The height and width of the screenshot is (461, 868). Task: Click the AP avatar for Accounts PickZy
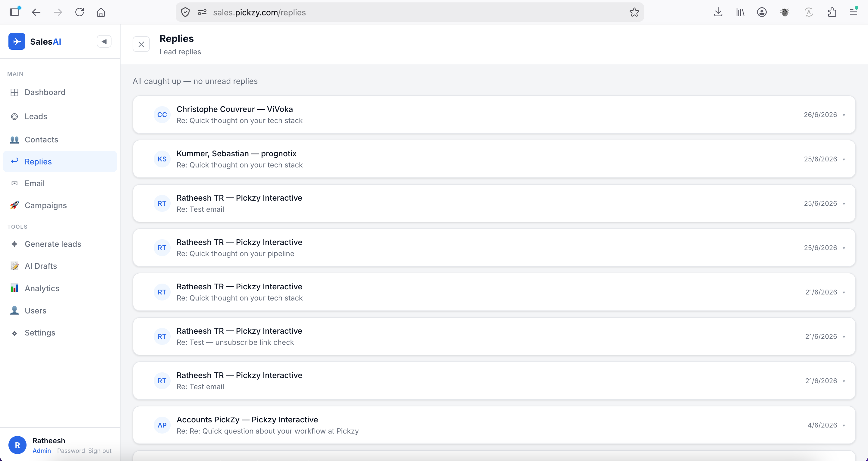(x=162, y=425)
